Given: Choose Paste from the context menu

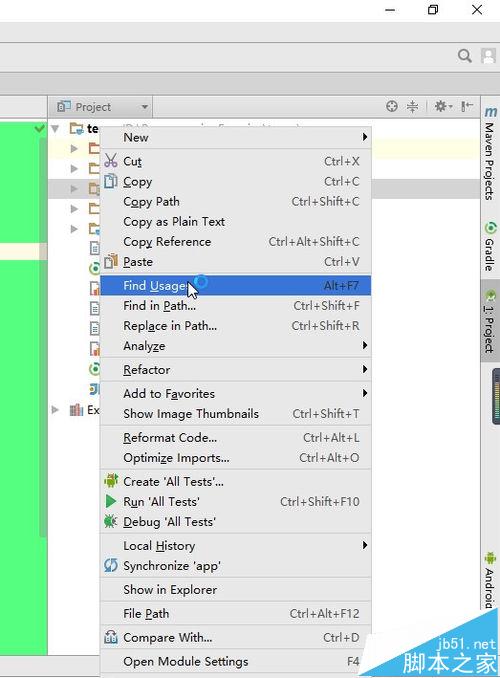Looking at the screenshot, I should click(x=236, y=262).
